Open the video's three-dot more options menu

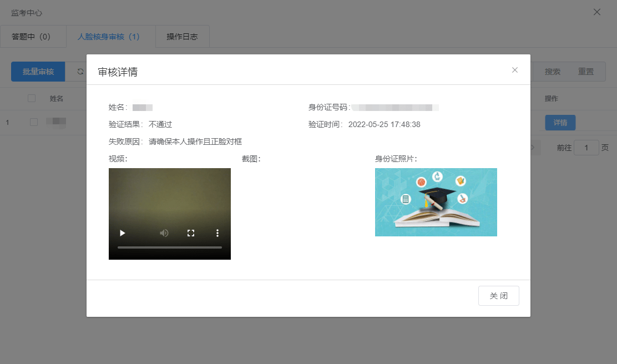[x=218, y=233]
